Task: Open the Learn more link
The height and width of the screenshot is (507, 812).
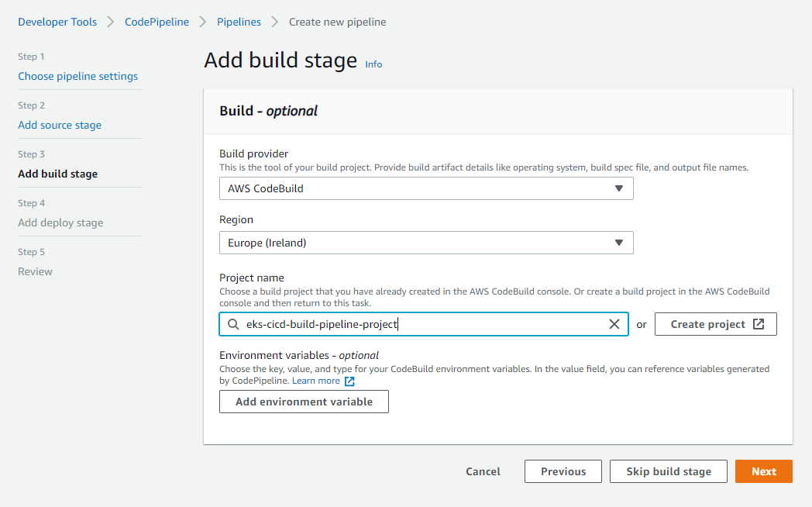Action: [x=316, y=381]
